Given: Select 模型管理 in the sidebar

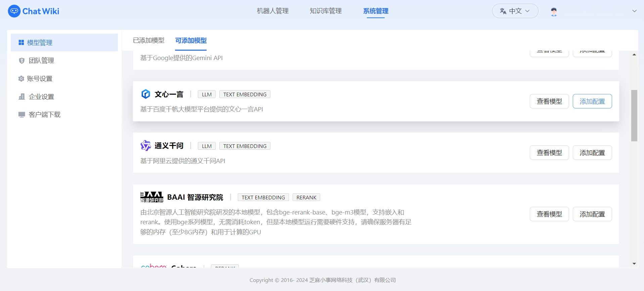Looking at the screenshot, I should 64,42.
